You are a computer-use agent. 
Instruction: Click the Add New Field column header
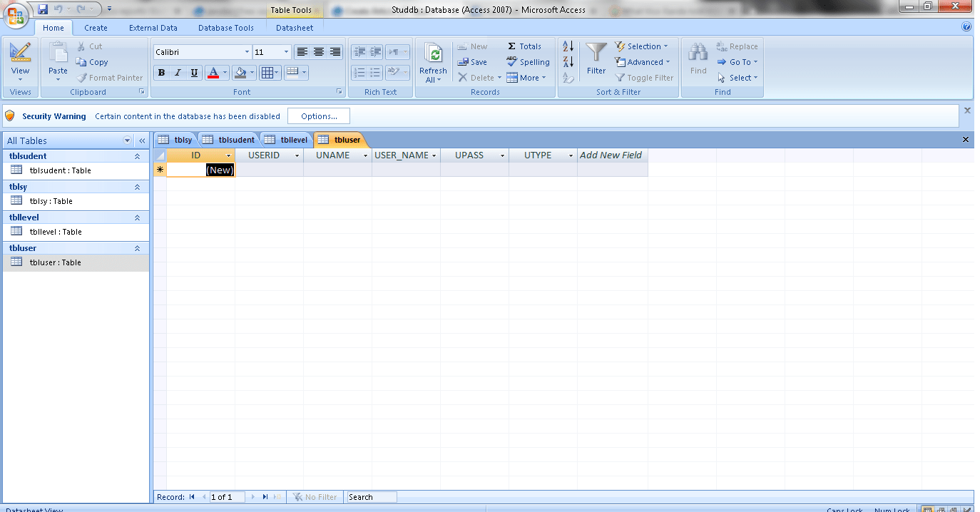coord(611,155)
